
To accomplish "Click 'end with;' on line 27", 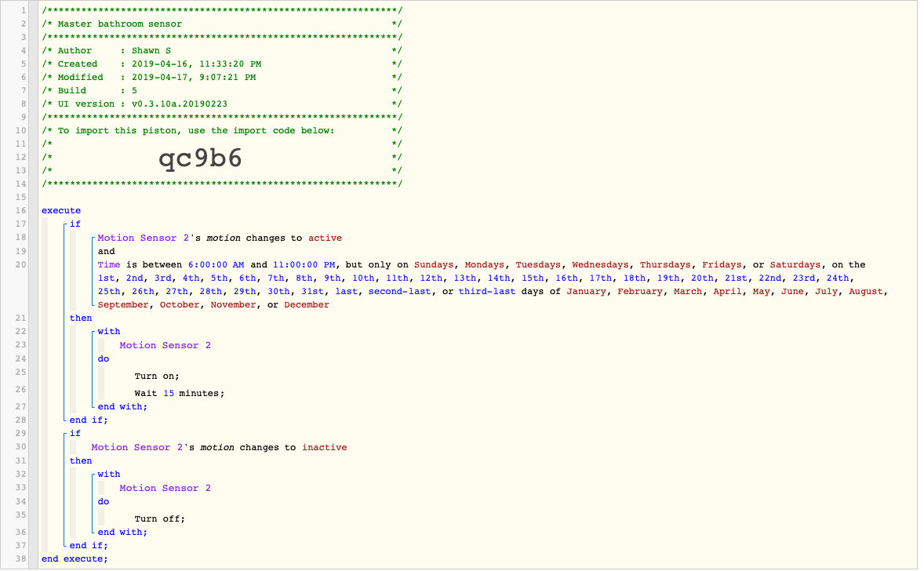I will click(x=122, y=406).
